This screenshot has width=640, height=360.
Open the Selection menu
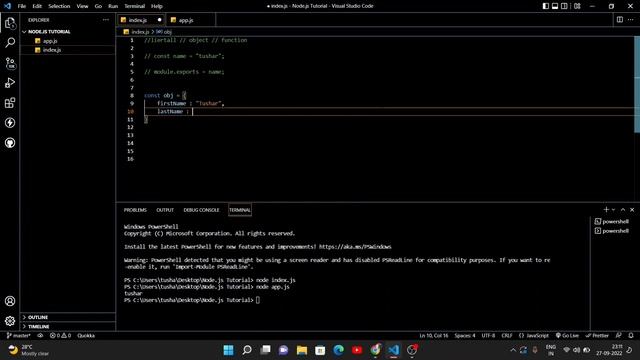(59, 6)
